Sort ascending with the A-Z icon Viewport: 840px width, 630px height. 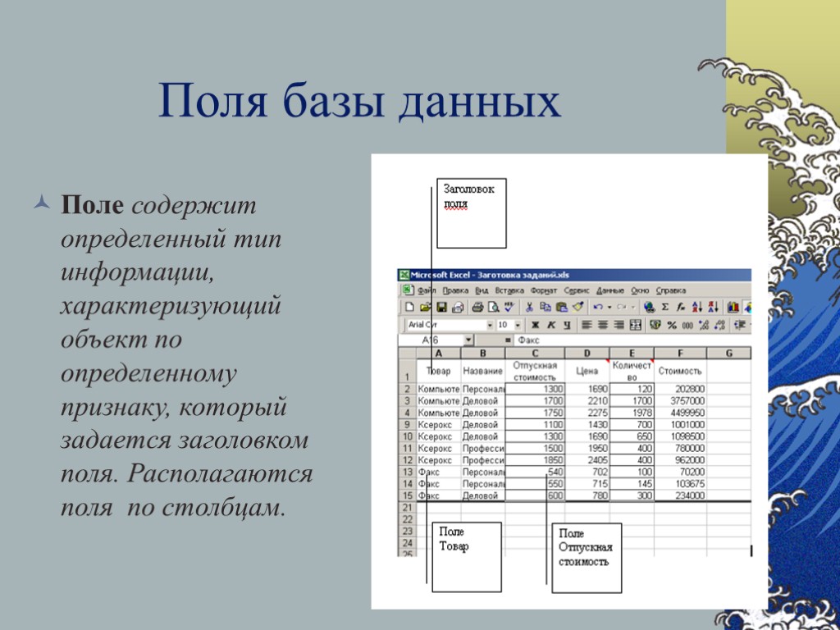pos(697,307)
